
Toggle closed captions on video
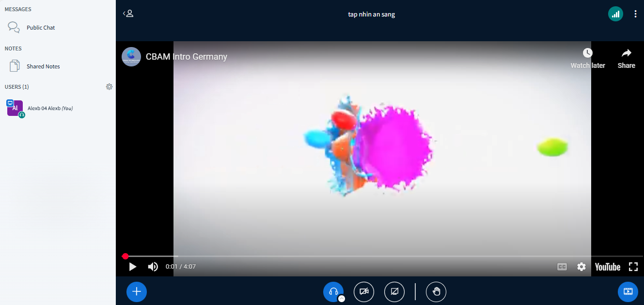click(x=562, y=267)
